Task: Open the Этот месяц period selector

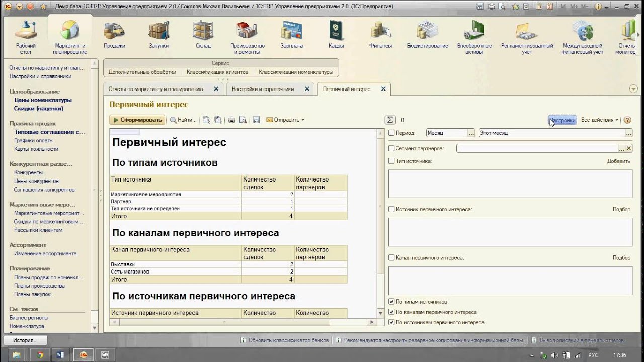Action: click(628, 133)
